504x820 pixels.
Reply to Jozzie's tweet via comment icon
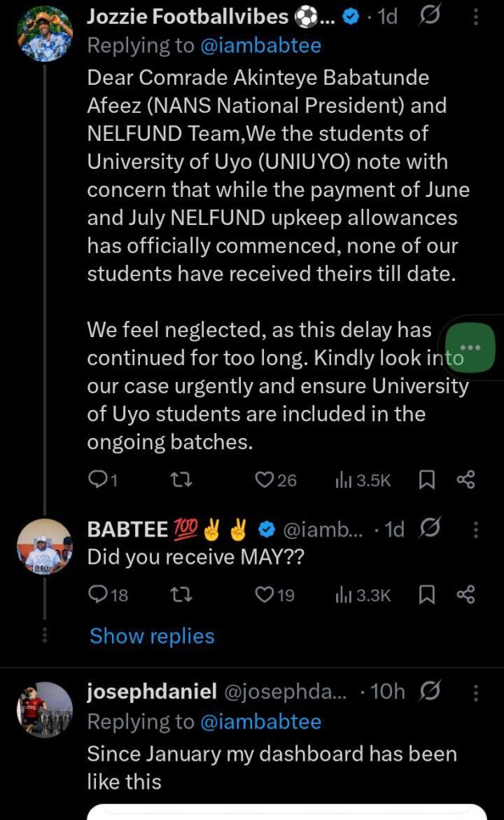[x=97, y=480]
